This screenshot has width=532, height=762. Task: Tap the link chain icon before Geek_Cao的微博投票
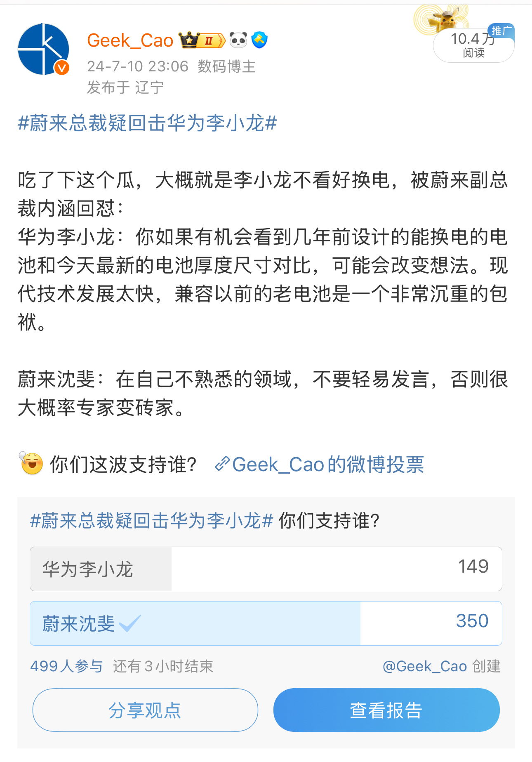pyautogui.click(x=222, y=464)
